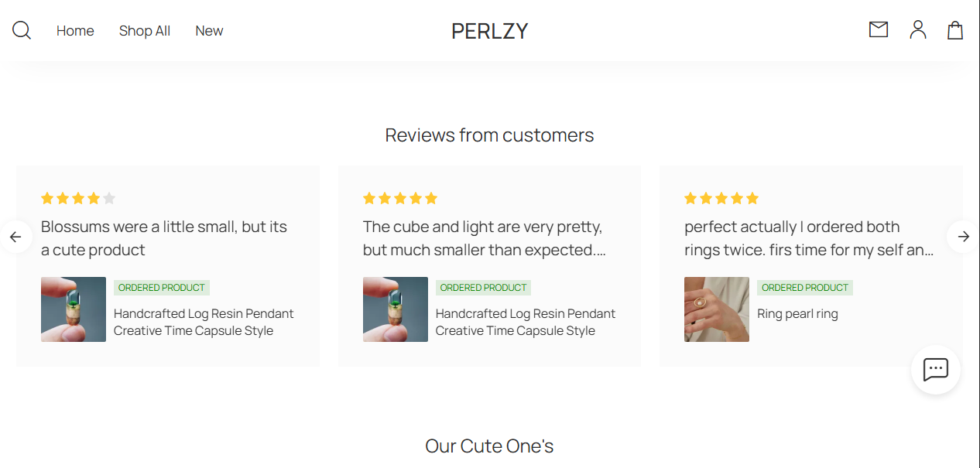Show next reviews with right arrow
980x468 pixels.
(963, 237)
